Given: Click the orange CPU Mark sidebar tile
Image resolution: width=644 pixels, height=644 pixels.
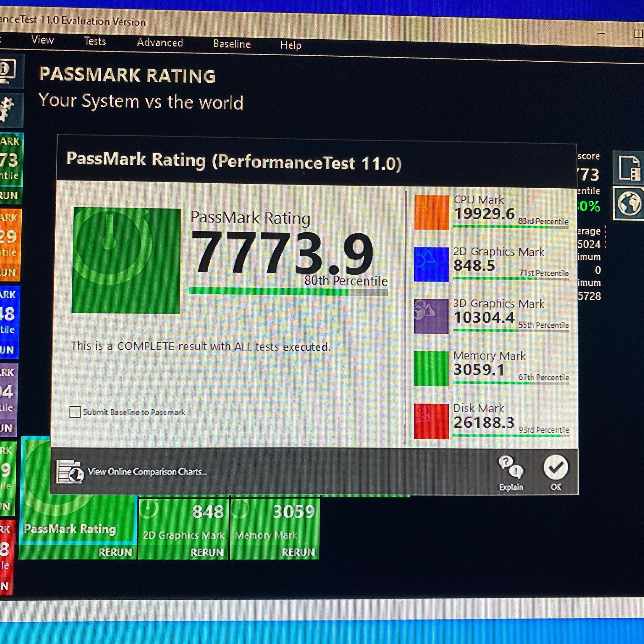Looking at the screenshot, I should click(10, 245).
